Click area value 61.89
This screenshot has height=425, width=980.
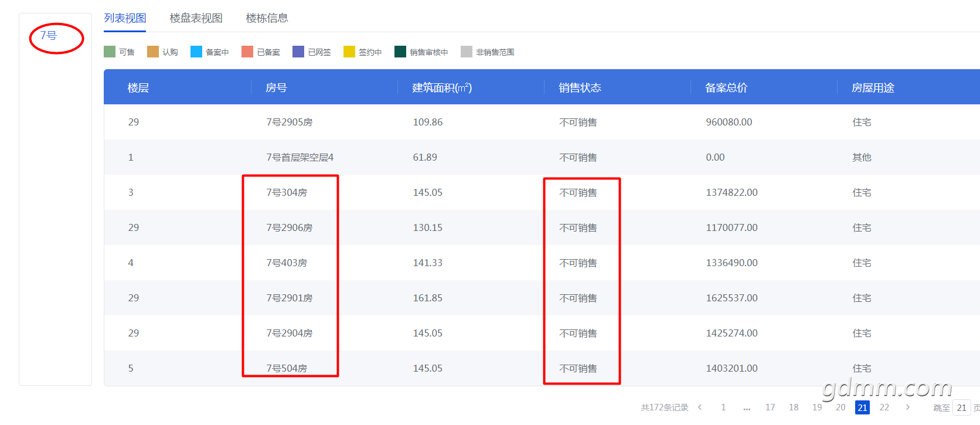[x=425, y=157]
